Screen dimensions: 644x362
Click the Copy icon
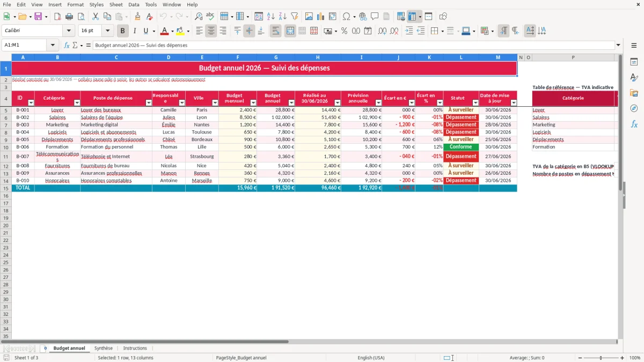107,17
